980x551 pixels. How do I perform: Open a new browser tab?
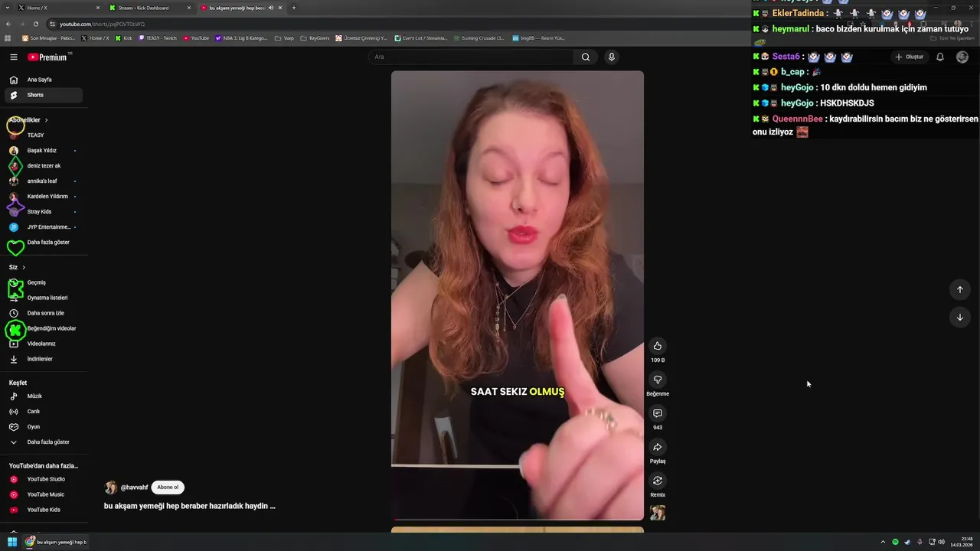[x=294, y=8]
